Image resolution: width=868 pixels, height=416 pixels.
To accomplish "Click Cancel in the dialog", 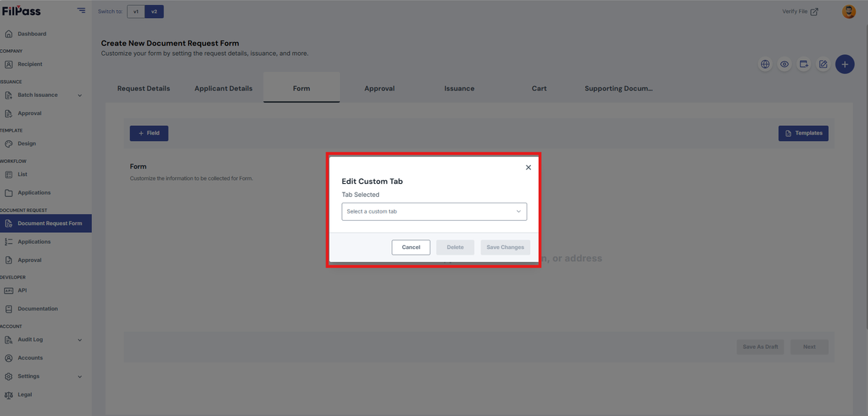I will [x=411, y=247].
